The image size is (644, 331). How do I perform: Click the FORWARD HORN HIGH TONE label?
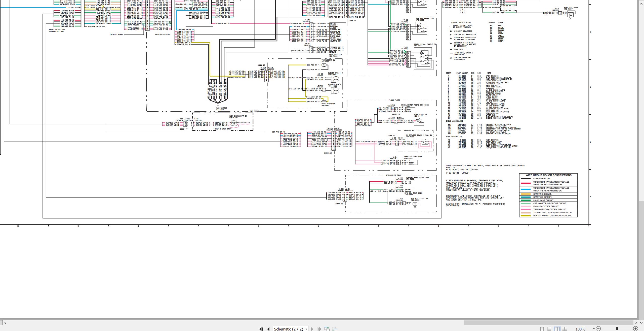click(x=417, y=178)
